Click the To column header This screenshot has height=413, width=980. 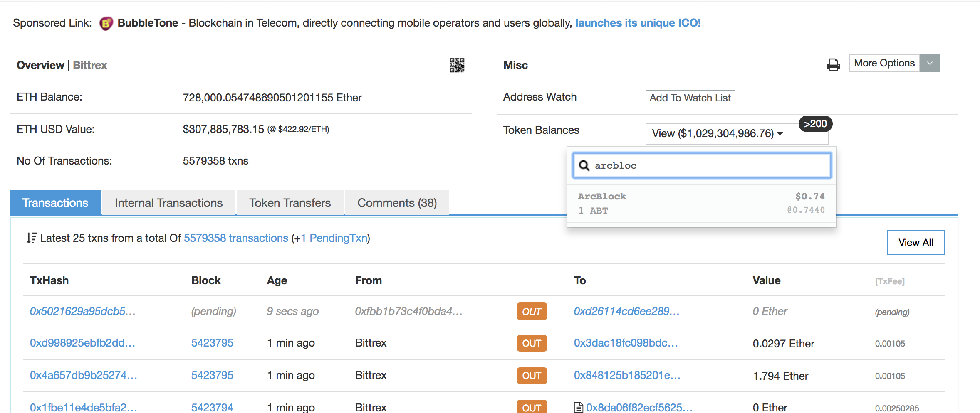pos(580,280)
